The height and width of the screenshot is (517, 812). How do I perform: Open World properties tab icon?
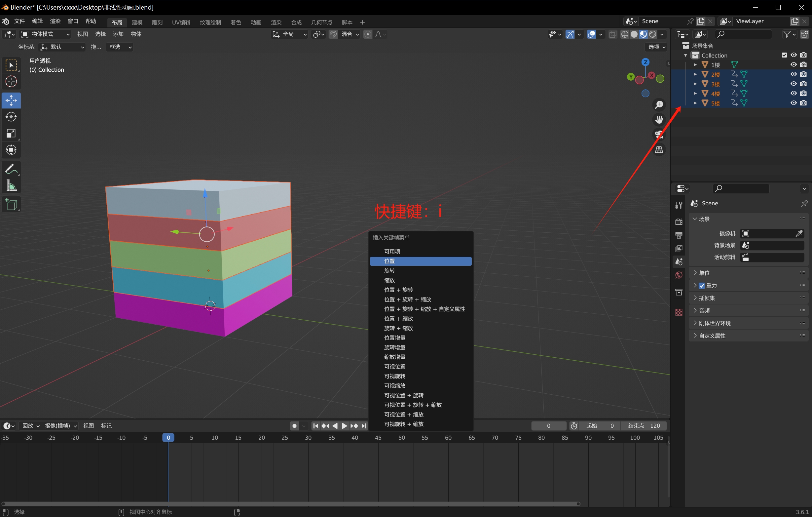point(679,275)
